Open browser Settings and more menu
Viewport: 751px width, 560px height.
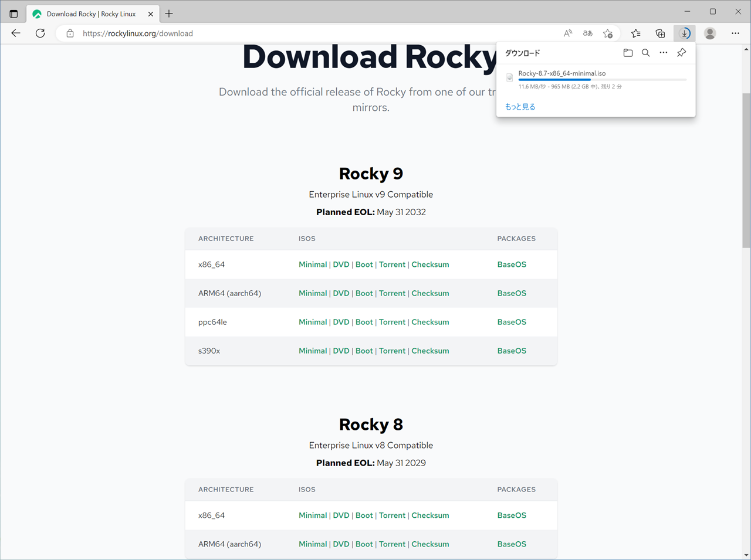pos(735,33)
